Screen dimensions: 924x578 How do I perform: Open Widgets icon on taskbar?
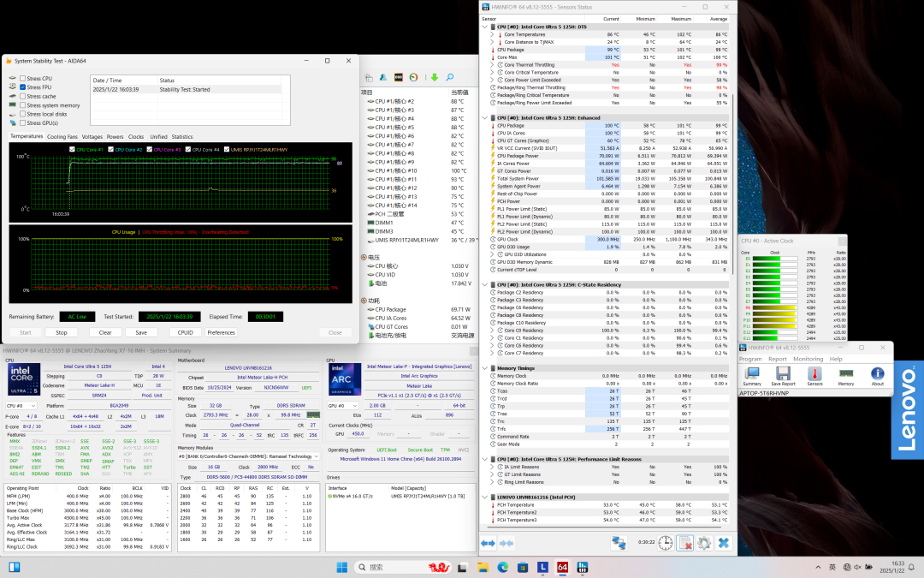[15, 567]
